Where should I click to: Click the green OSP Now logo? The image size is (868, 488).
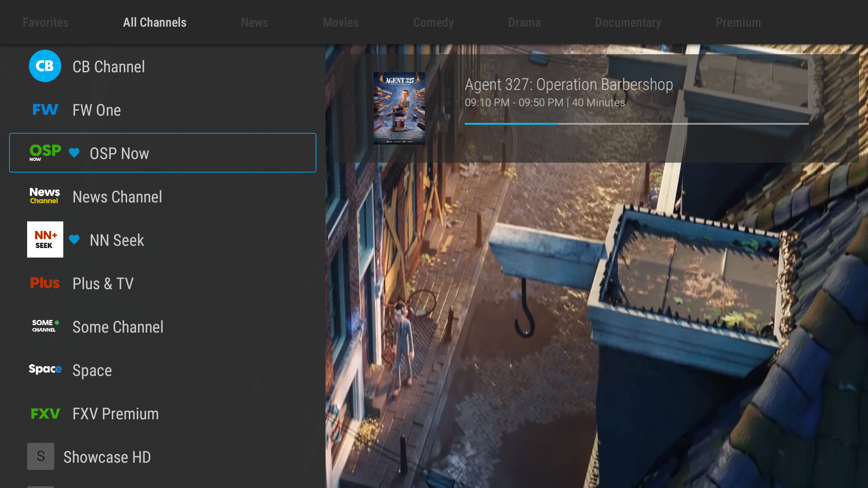[45, 153]
